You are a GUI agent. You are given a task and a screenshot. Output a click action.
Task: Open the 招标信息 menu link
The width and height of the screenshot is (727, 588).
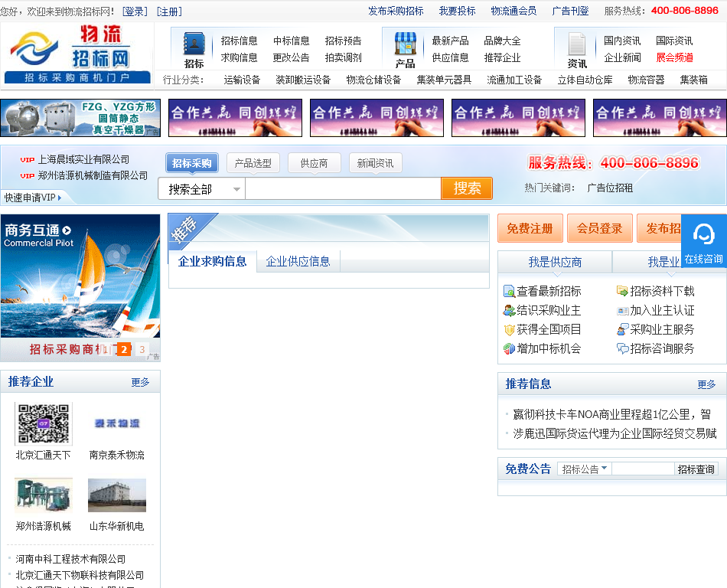pyautogui.click(x=240, y=41)
